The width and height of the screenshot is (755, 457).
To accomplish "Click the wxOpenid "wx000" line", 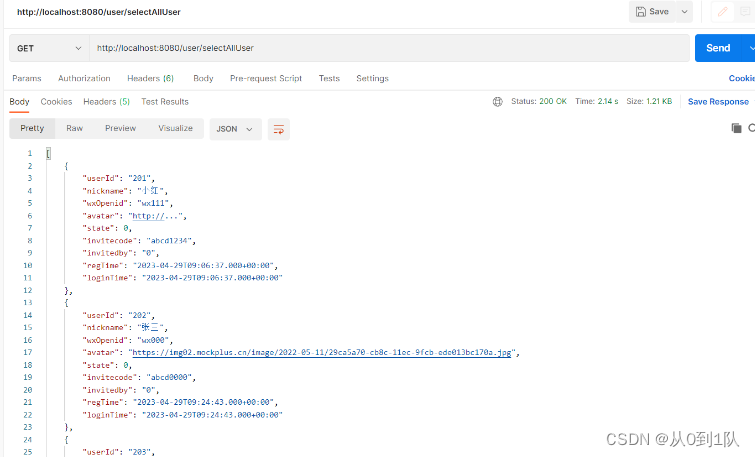I will (128, 340).
